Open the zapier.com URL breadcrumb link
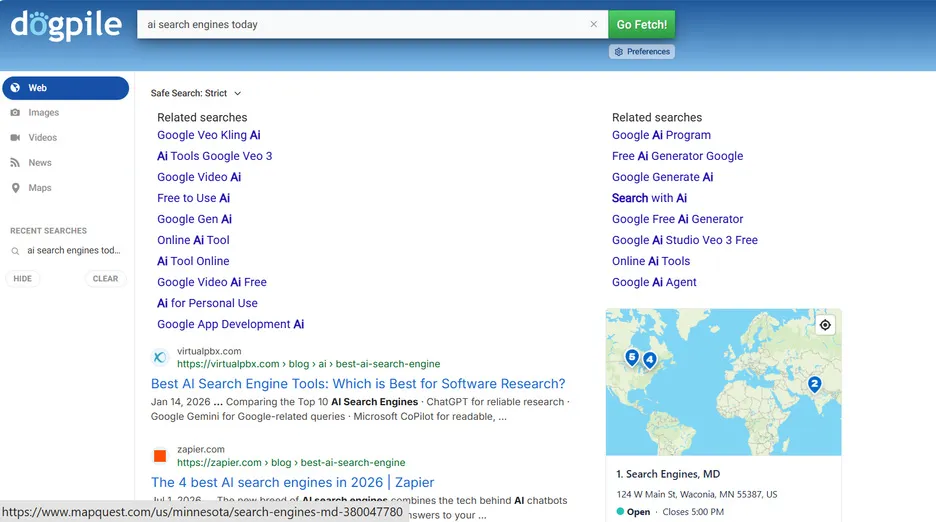This screenshot has height=522, width=936. click(291, 462)
